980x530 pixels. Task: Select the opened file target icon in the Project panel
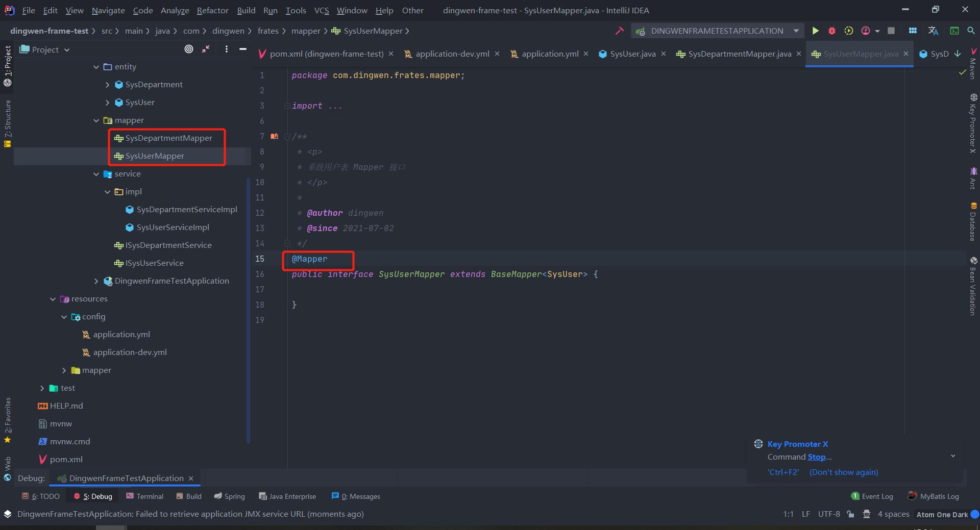(189, 49)
